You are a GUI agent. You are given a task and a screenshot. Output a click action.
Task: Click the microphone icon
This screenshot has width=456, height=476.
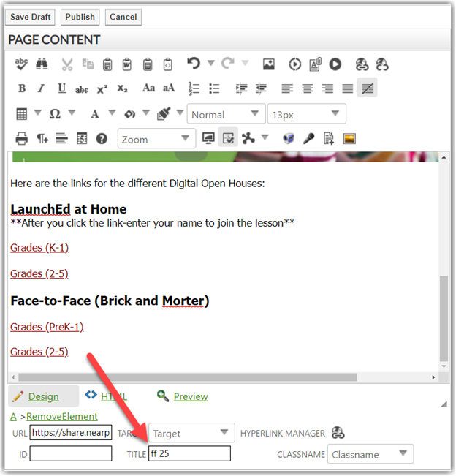tap(308, 139)
